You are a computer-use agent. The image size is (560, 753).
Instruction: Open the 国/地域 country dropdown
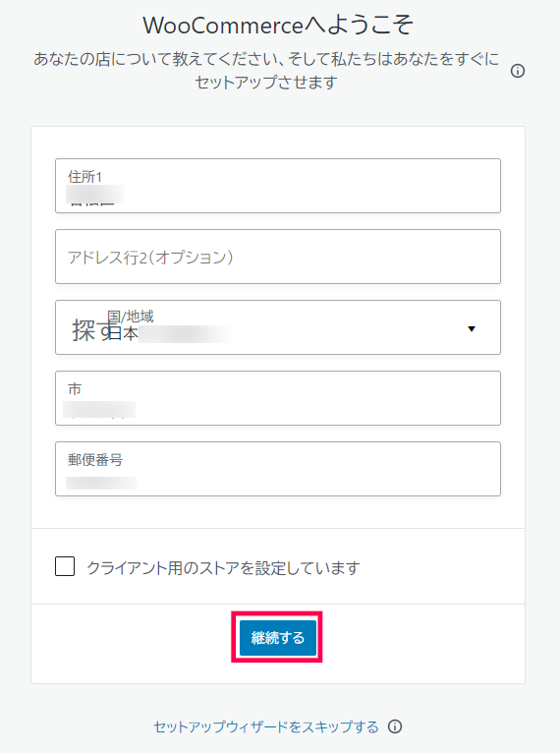(278, 327)
